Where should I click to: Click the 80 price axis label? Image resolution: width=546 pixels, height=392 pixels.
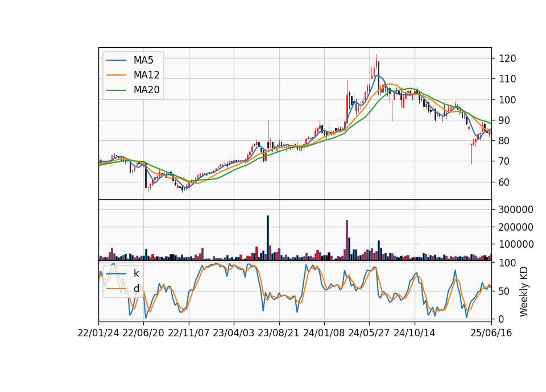(x=504, y=141)
